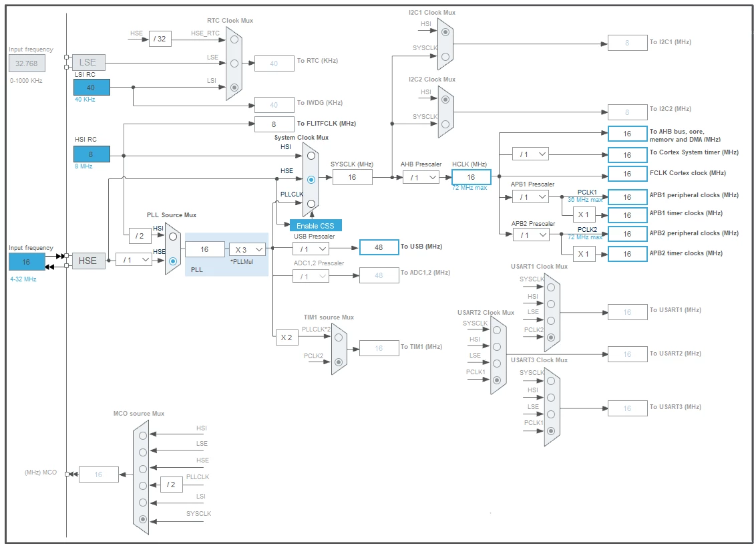Click the Enable CSS button
The image size is (756, 546).
315,225
